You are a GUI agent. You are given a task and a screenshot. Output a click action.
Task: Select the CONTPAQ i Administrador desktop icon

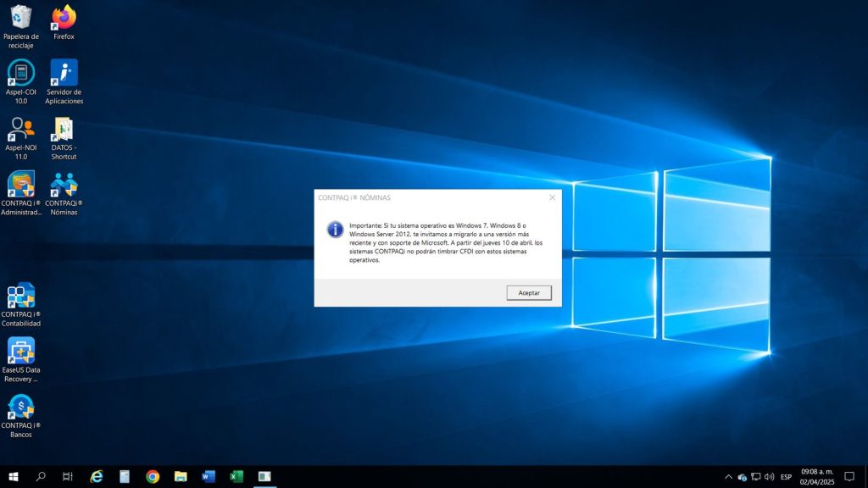pos(21,193)
